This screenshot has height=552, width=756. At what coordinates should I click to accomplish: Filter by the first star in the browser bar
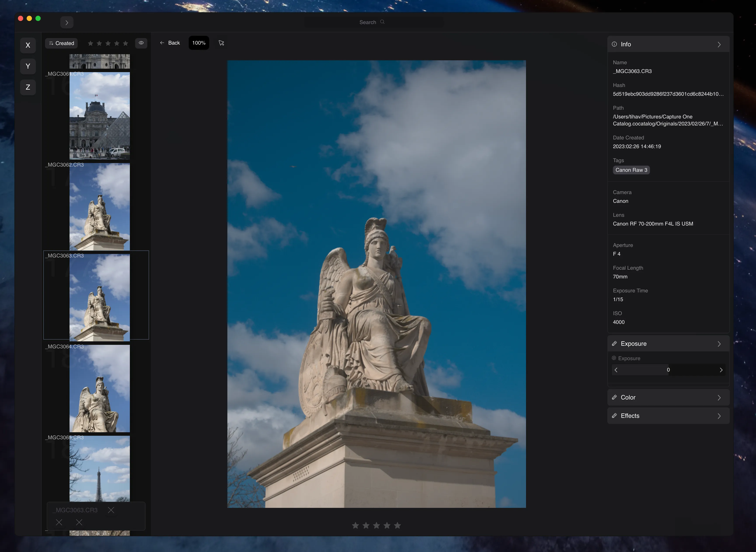point(90,43)
